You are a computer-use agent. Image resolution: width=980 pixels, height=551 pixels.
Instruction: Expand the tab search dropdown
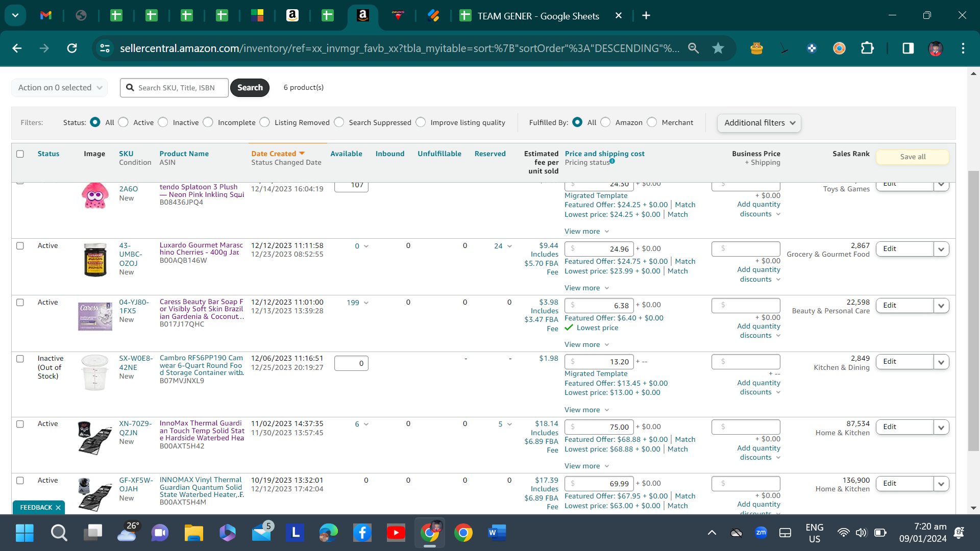pyautogui.click(x=15, y=15)
